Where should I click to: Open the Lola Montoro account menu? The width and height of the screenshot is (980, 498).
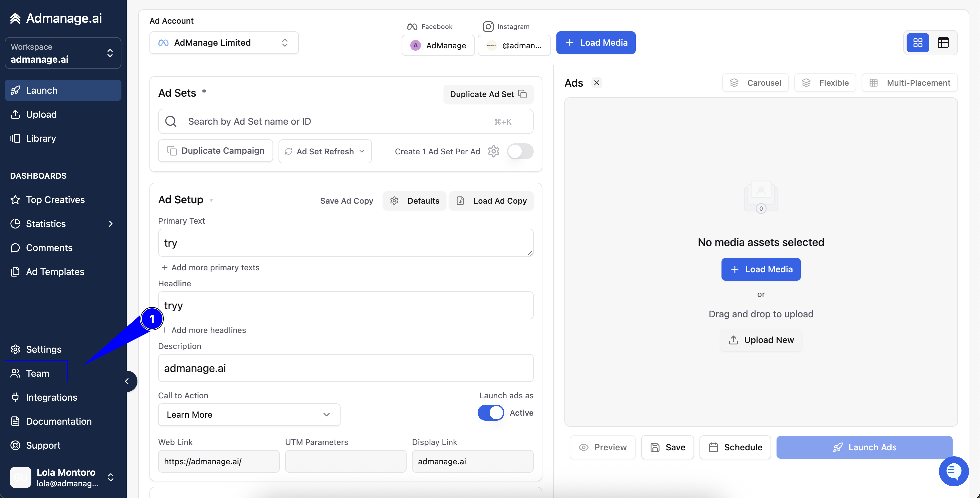pyautogui.click(x=63, y=477)
